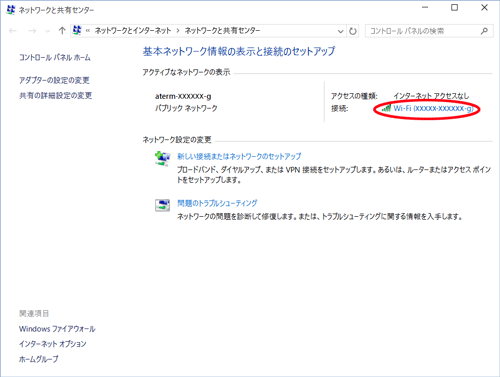Select ネットワークとインターネット breadcrumb
The image size is (500, 377).
[133, 31]
